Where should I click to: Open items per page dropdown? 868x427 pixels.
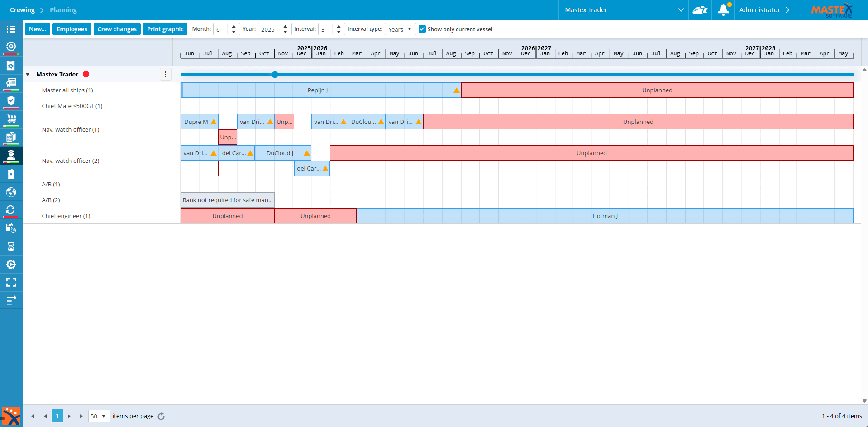(x=99, y=416)
